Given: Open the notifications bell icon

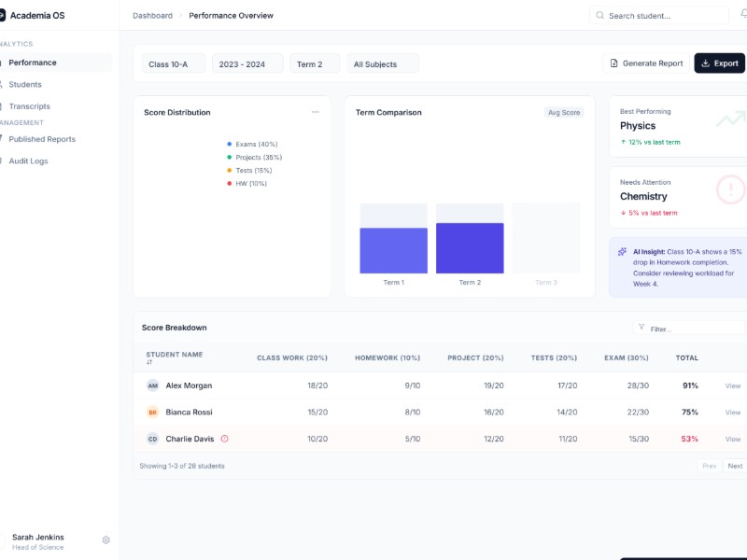Looking at the screenshot, I should [743, 15].
